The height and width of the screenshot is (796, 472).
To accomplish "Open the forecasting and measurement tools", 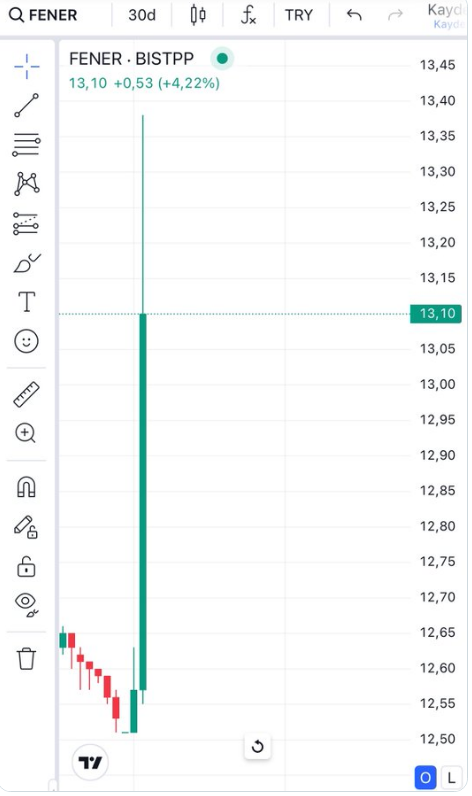I will click(x=26, y=223).
